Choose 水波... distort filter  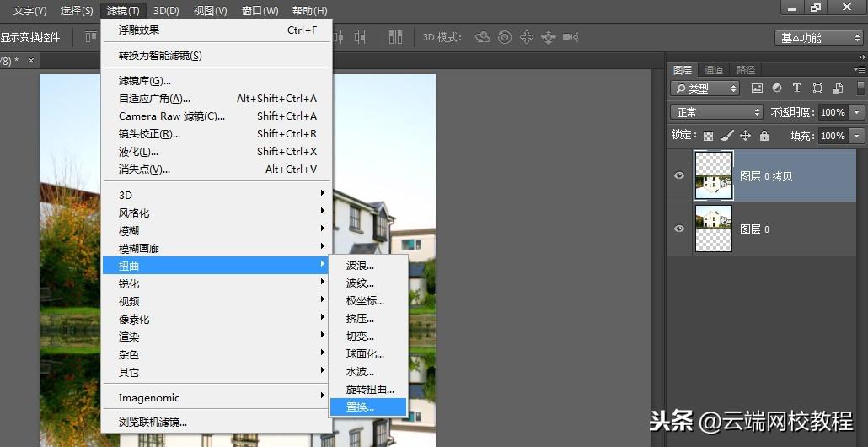coord(368,372)
